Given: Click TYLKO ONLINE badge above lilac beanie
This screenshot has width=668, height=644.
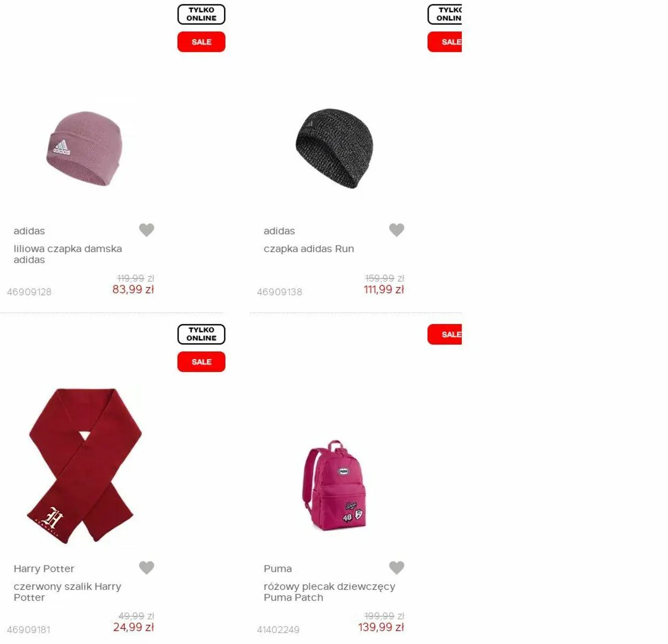Looking at the screenshot, I should click(201, 14).
